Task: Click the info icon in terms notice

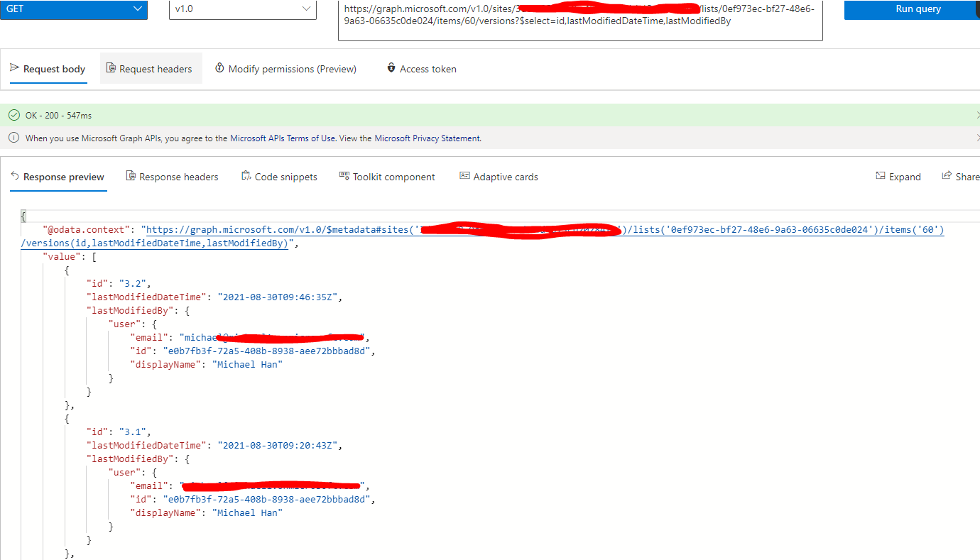Action: (x=14, y=138)
